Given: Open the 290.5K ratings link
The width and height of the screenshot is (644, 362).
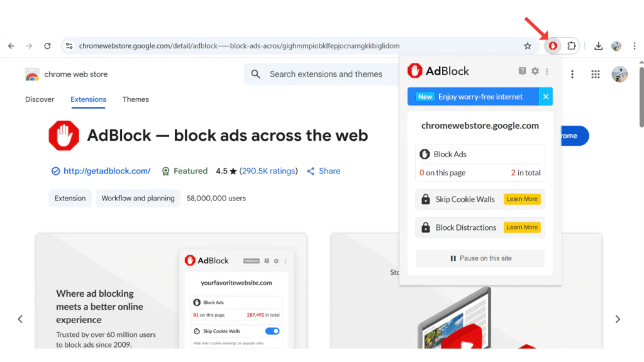Looking at the screenshot, I should click(x=268, y=171).
